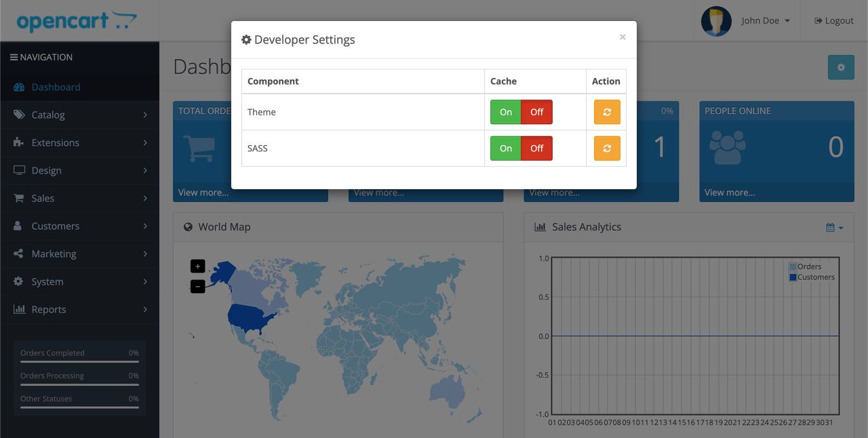Click the System gear icon in navigation
The width and height of the screenshot is (868, 438).
tap(18, 281)
